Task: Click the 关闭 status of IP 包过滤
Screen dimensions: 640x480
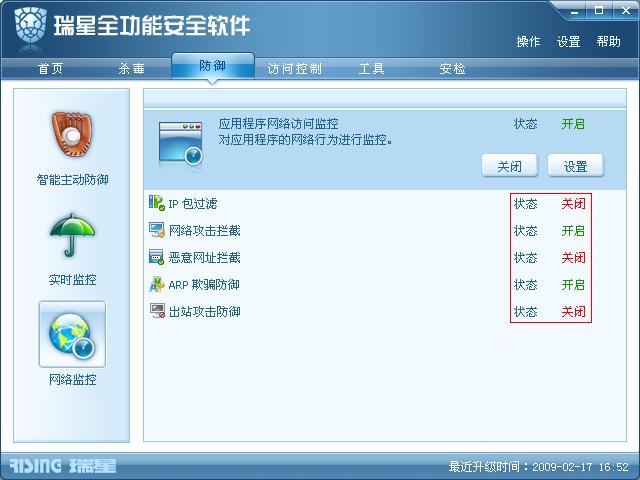Action: click(573, 203)
